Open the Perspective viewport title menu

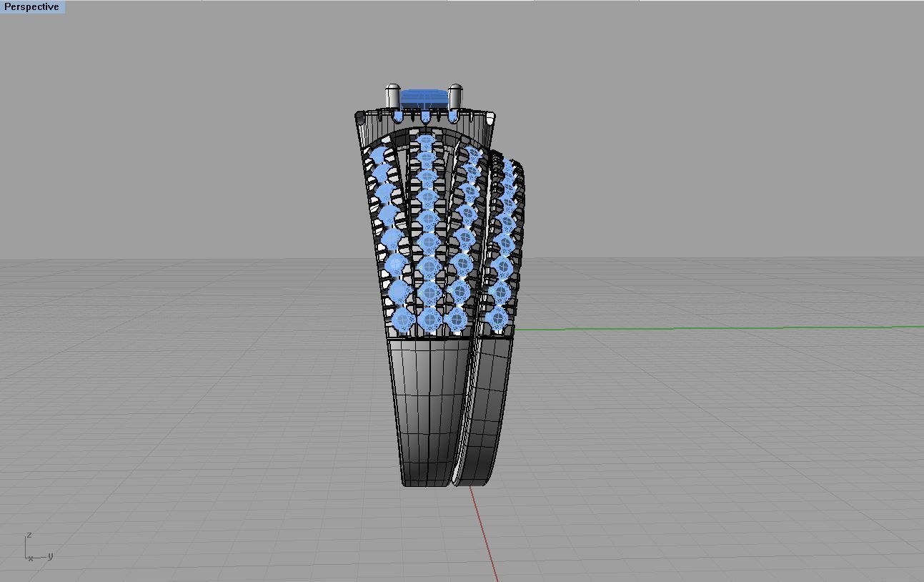pyautogui.click(x=32, y=6)
